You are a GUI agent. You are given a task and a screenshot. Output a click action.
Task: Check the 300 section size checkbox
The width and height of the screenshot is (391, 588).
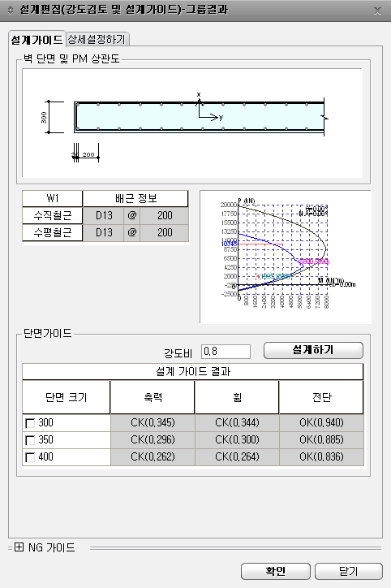[30, 423]
